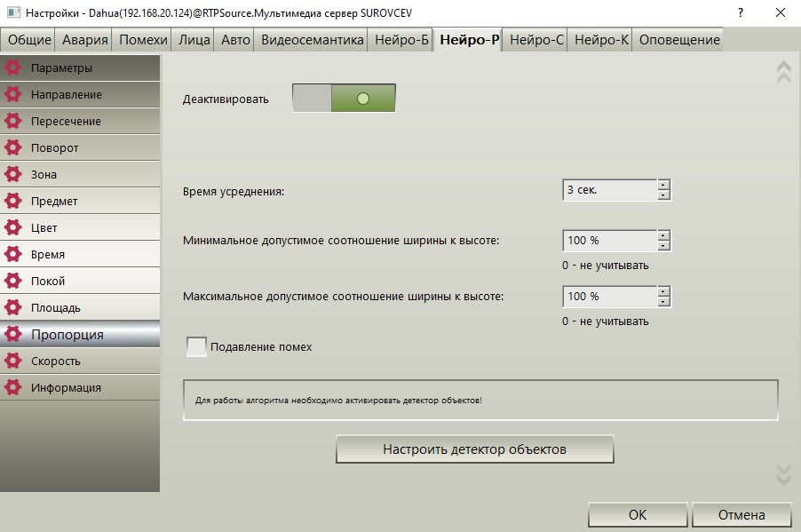The image size is (801, 532).
Task: Open Скорость section in sidebar
Action: click(80, 361)
